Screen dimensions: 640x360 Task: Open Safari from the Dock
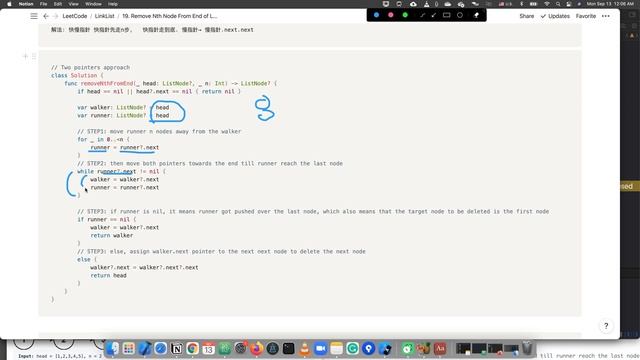pyautogui.click(x=160, y=349)
